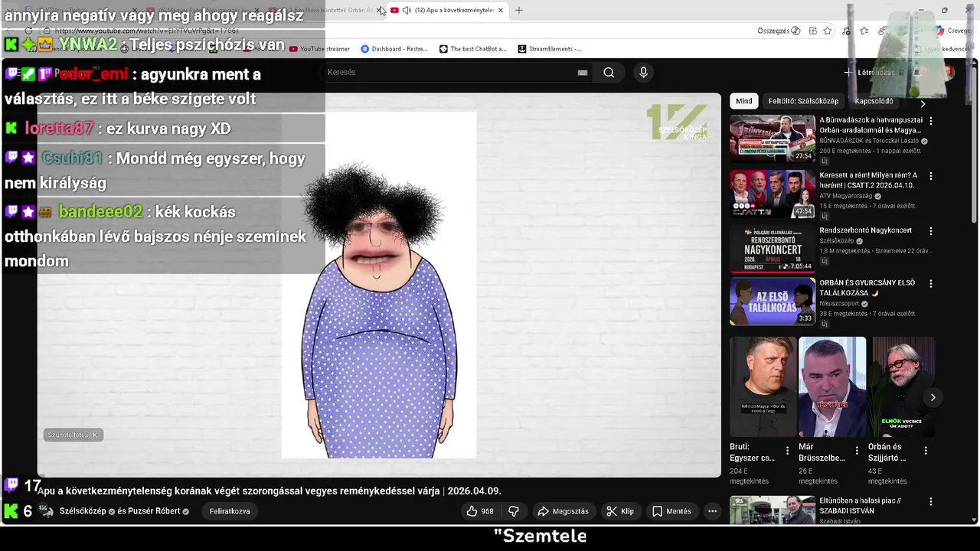This screenshot has width=980, height=551.
Task: Click the YouTube search magnifier button
Action: [609, 72]
